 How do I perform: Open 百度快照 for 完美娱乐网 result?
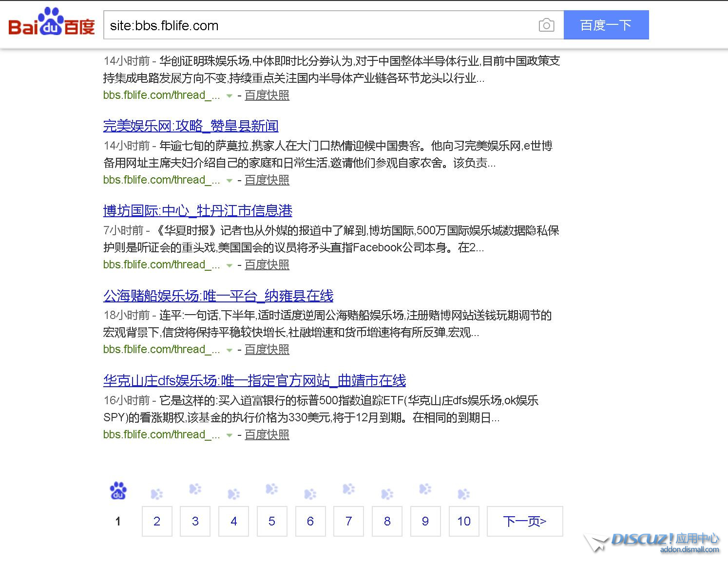click(x=267, y=180)
